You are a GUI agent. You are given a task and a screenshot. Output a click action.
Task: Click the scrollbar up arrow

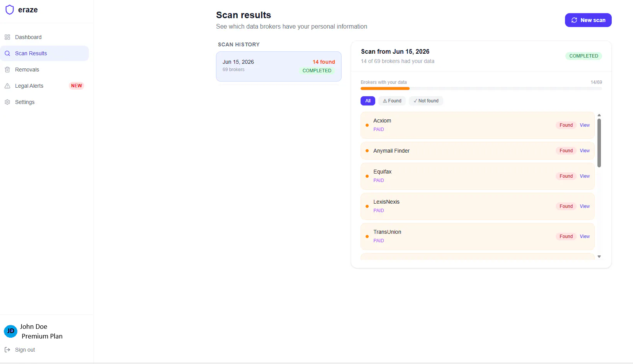599,115
